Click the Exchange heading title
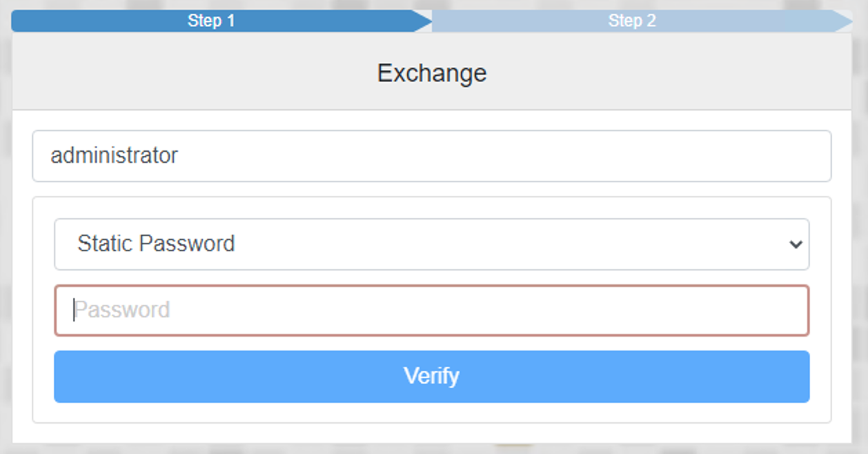868x454 pixels. (432, 72)
